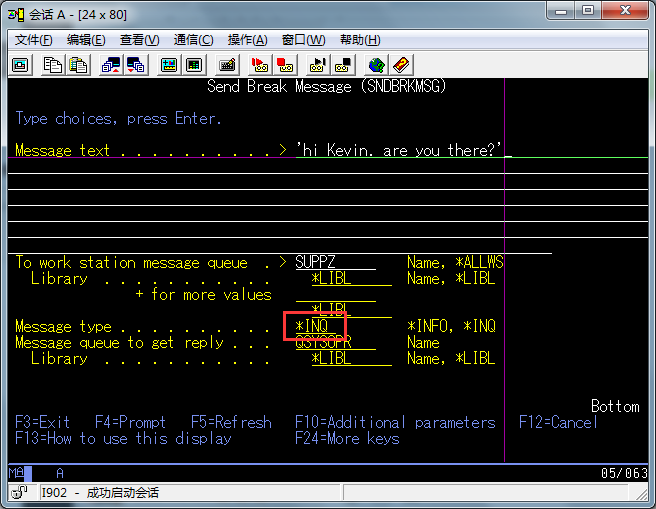Click F13=How to use this display

pos(123,438)
